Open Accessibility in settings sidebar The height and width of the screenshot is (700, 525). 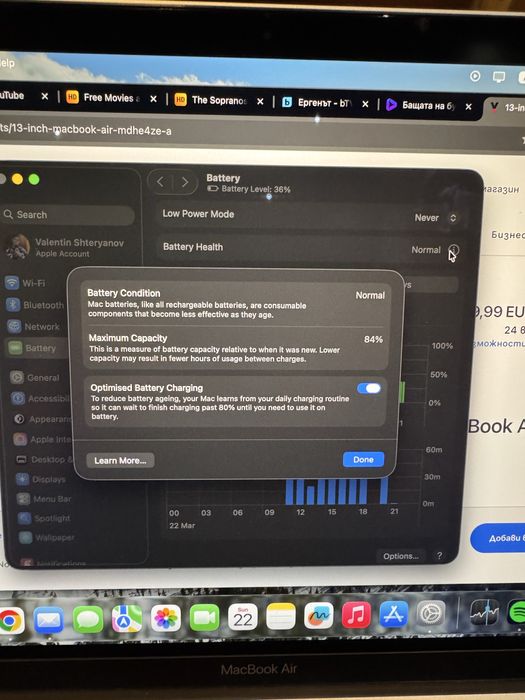coord(41,398)
